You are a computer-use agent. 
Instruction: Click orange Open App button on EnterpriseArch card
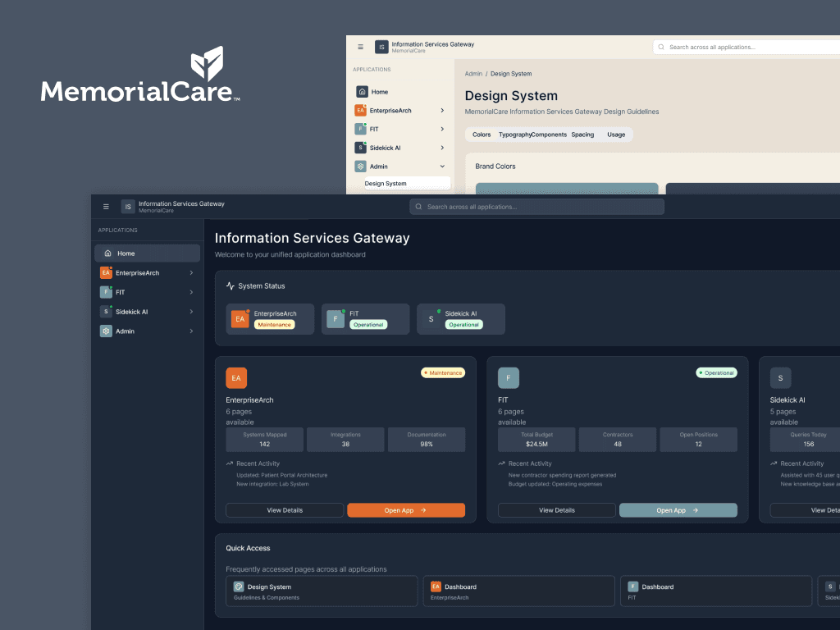406,510
